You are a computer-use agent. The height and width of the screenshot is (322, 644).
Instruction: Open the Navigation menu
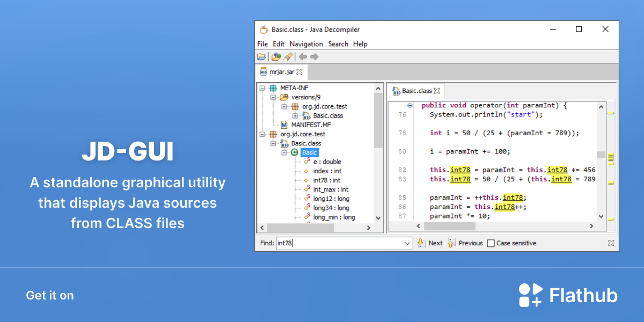pyautogui.click(x=306, y=44)
